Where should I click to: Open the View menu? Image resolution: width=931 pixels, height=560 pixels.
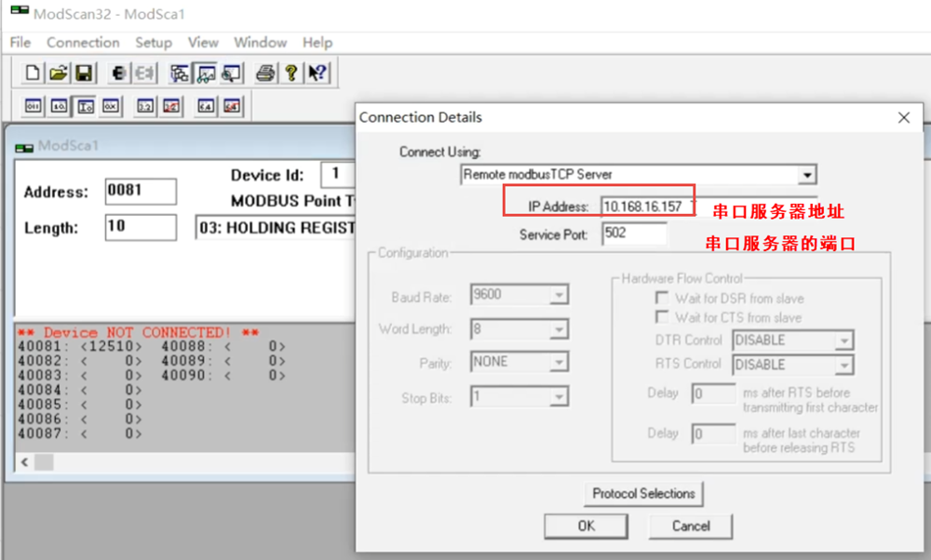coord(203,43)
